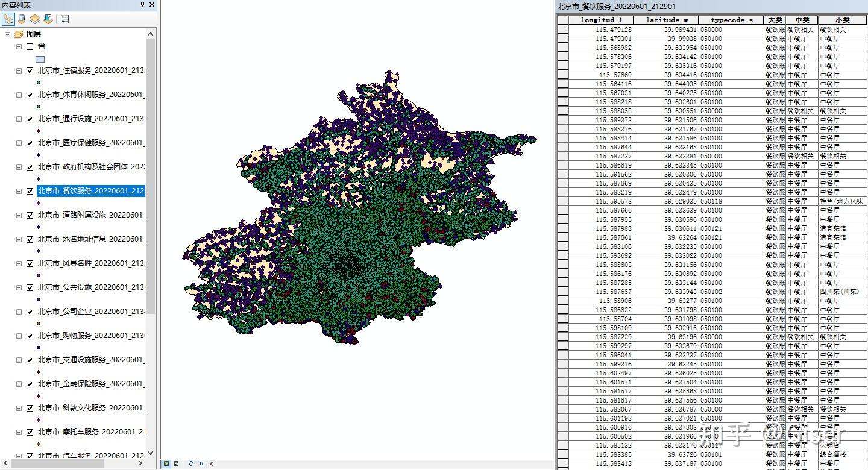Screen dimensions: 868x470
Task: Click the 图层 data frame stack icon
Action: pyautogui.click(x=19, y=34)
